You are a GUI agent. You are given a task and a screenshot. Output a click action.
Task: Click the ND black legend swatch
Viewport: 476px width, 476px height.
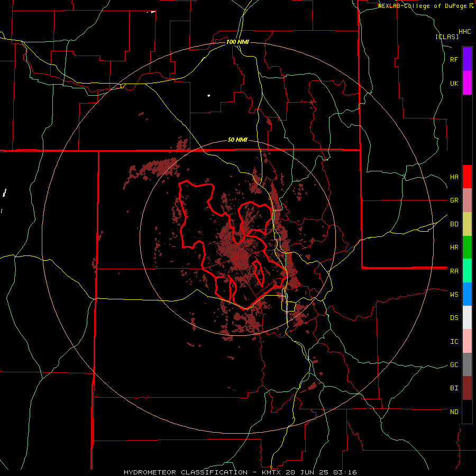[x=467, y=411]
